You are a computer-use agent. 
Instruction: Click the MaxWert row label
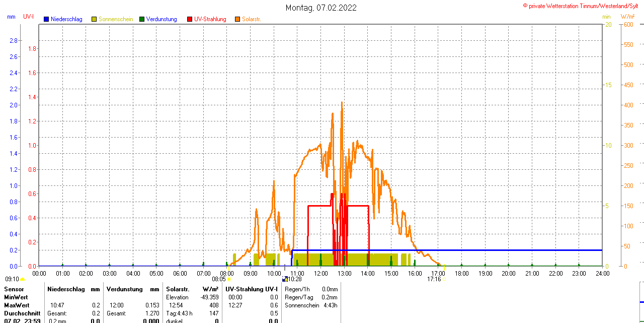point(17,305)
